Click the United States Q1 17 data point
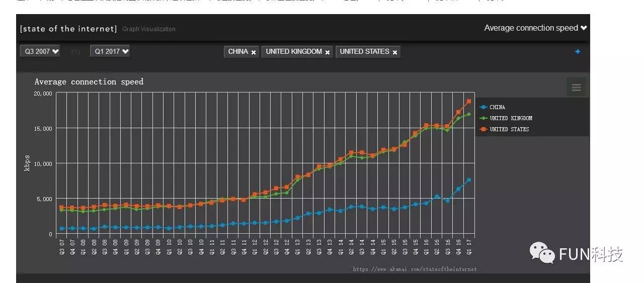The width and height of the screenshot is (644, 283). click(x=468, y=102)
